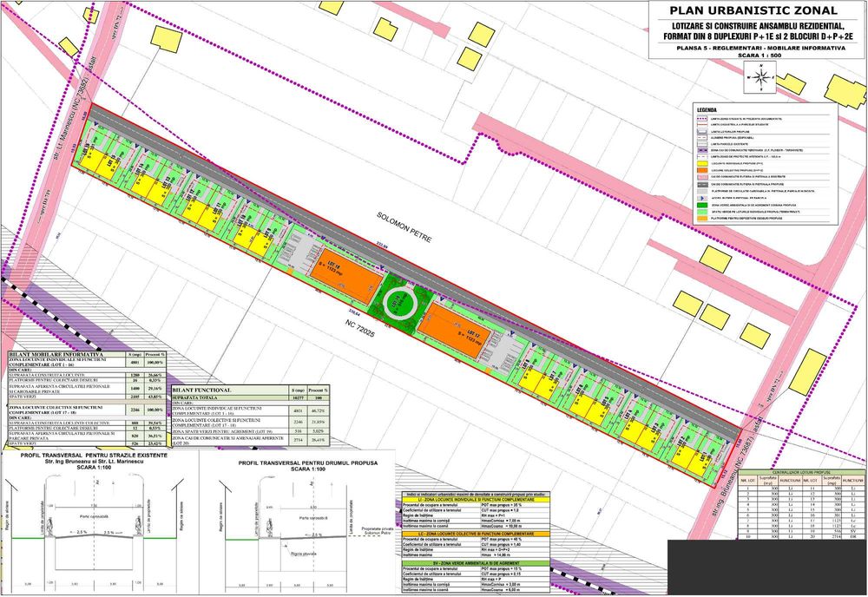Click the purple railway zone legend symbol
Image resolution: width=868 pixels, height=597 pixels.
tap(702, 150)
